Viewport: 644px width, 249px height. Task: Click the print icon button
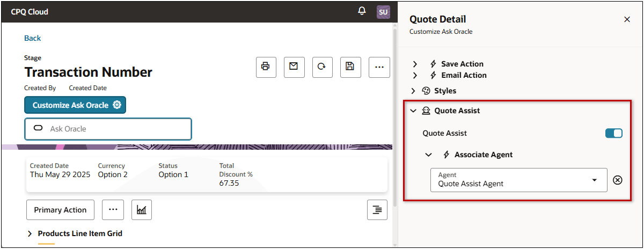[265, 67]
